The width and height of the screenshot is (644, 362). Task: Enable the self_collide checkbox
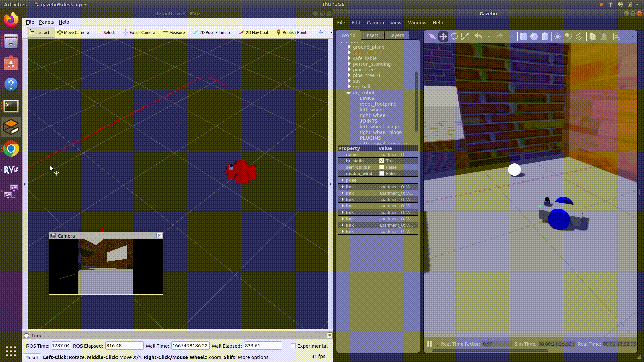(x=382, y=167)
